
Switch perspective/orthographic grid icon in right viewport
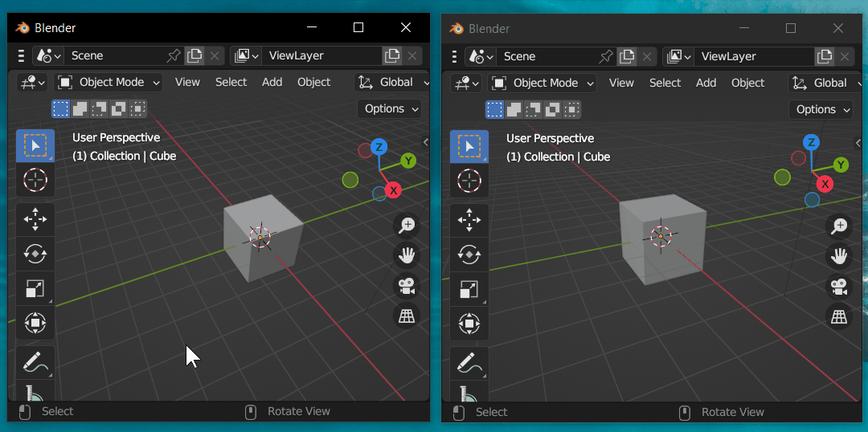click(839, 317)
